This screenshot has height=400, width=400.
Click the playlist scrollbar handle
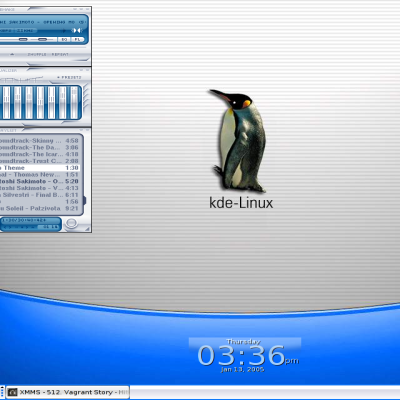84,200
